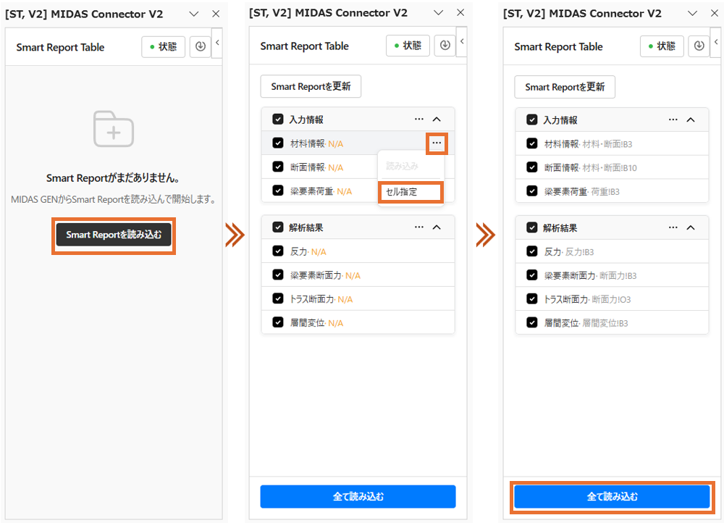Toggle 層間変位 N/A checkbox
The width and height of the screenshot is (724, 523).
tap(278, 322)
